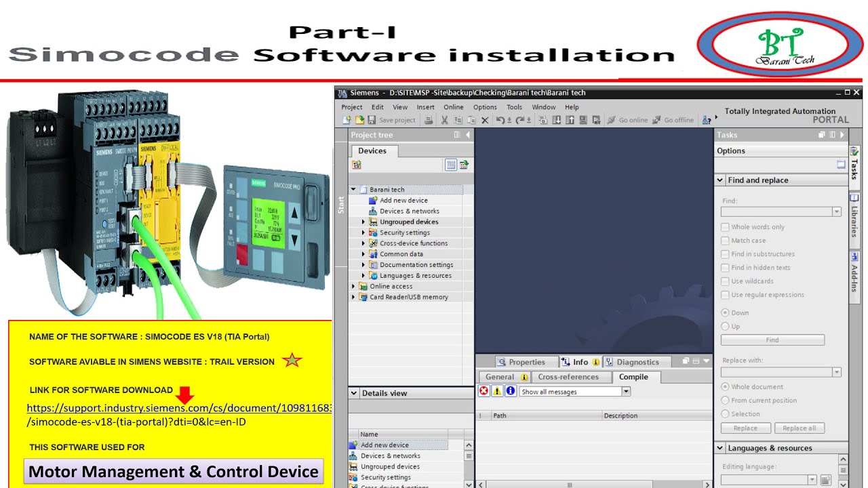Enable Use wildcards checkbox
This screenshot has width=868, height=488.
tap(725, 281)
